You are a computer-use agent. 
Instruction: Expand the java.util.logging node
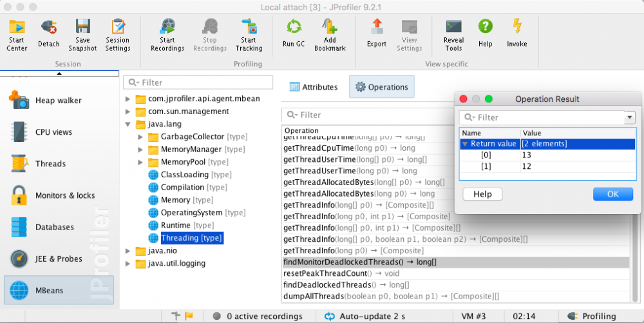(128, 264)
